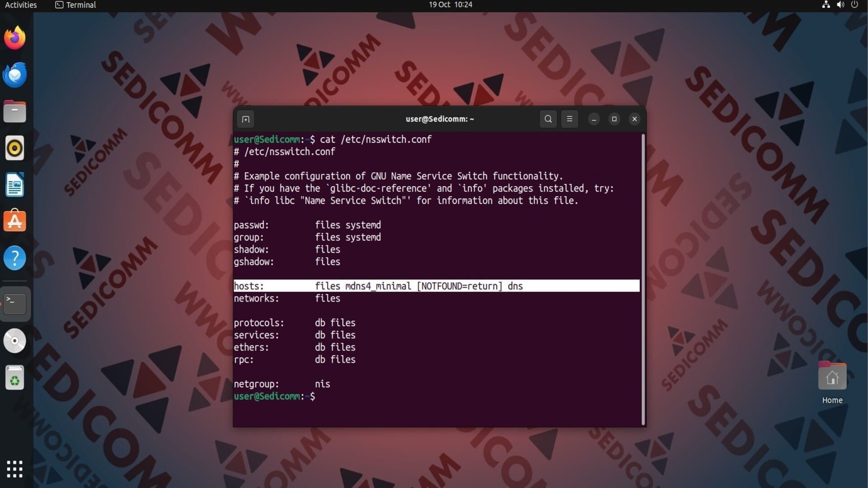The width and height of the screenshot is (868, 488).
Task: Click the 'info libc' comment line
Action: [x=406, y=201]
